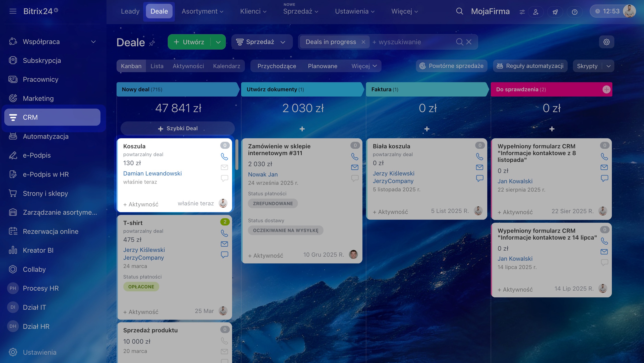Viewport: 644px width, 363px height.
Task: Remove the Deals in progress filter
Action: [x=363, y=42]
